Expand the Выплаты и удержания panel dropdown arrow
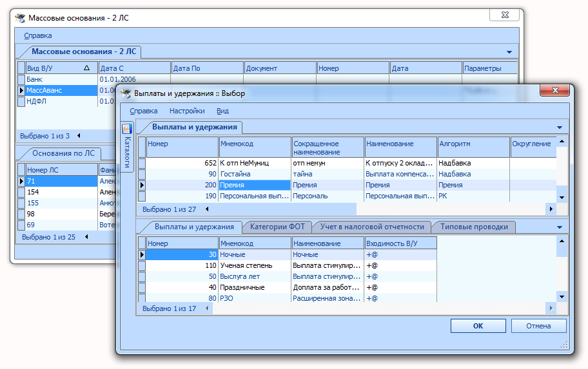 tap(560, 128)
